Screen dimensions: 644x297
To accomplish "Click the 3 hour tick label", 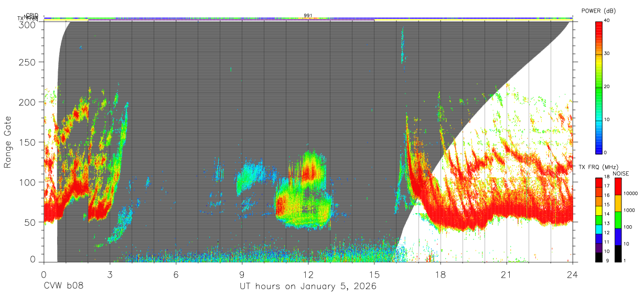I will click(x=110, y=273).
